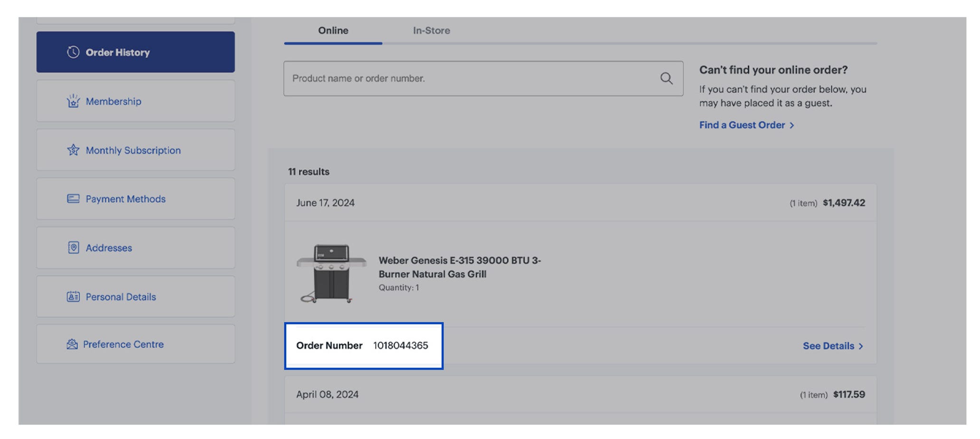Viewport: 980px width, 439px height.
Task: Click the clock icon beside Order History
Action: coord(72,52)
